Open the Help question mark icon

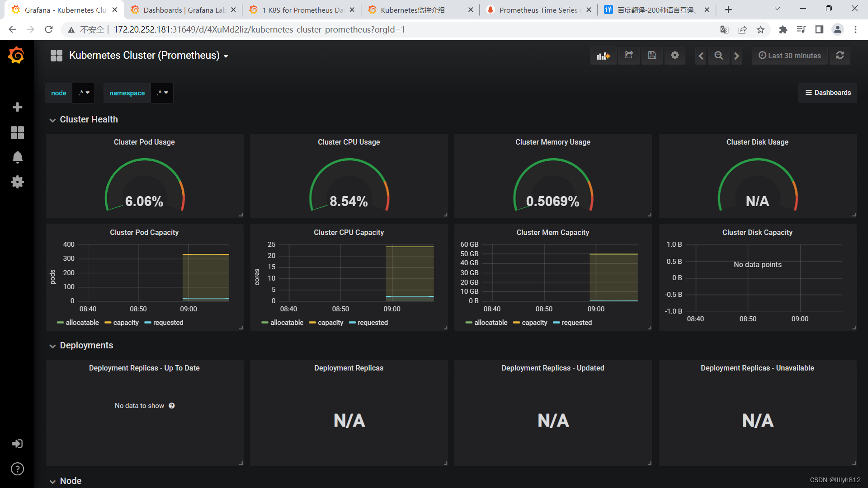coord(17,469)
